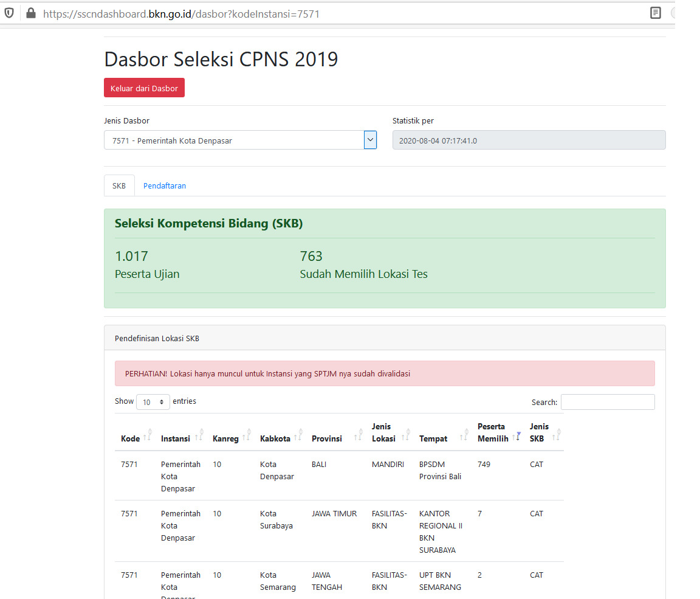Select the SKB tab
The width and height of the screenshot is (700, 599).
(x=118, y=185)
